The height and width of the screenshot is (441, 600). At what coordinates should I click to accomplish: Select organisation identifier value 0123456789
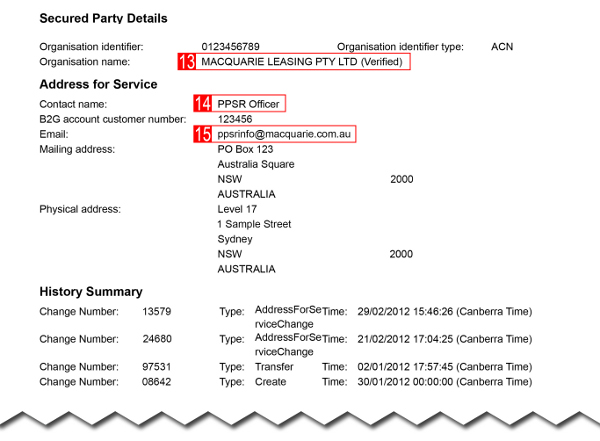coord(230,47)
